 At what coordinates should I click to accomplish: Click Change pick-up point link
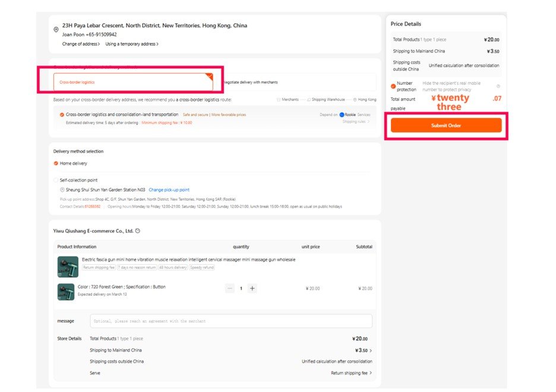(169, 190)
